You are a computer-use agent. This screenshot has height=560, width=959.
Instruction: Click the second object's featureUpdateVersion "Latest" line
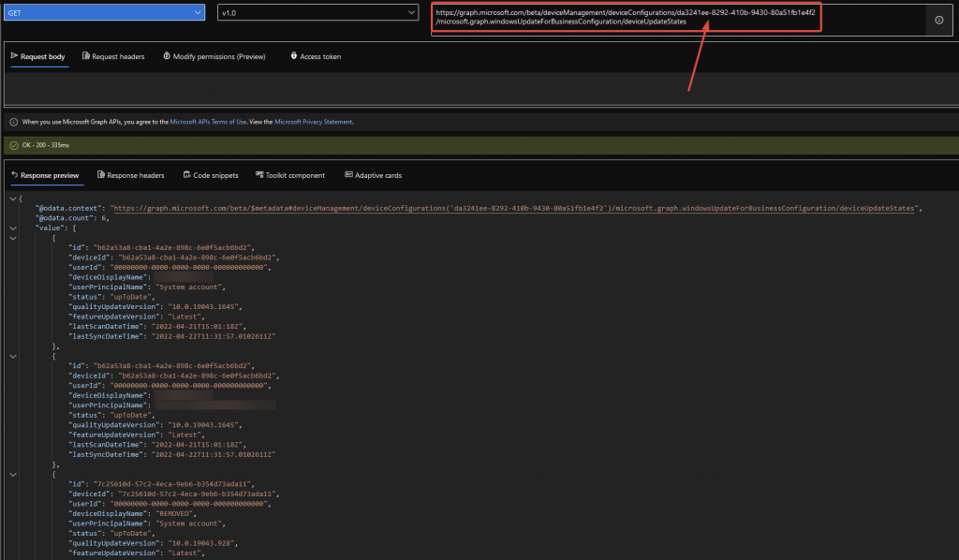(x=137, y=435)
